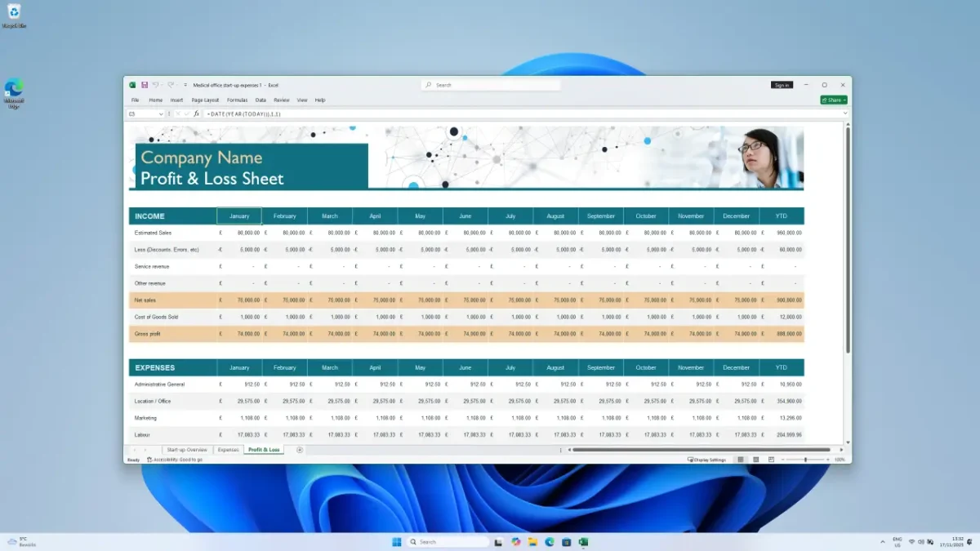Screen dimensions: 980x551
Task: Switch to the Start-up Overview sheet tab
Action: click(x=186, y=450)
